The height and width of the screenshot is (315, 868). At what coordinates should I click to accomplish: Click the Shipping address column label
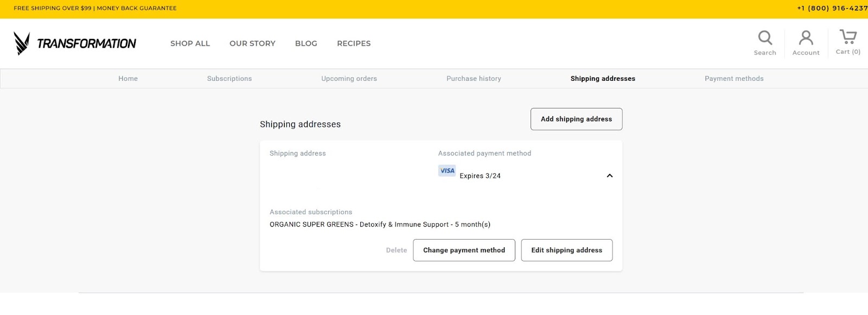click(298, 153)
